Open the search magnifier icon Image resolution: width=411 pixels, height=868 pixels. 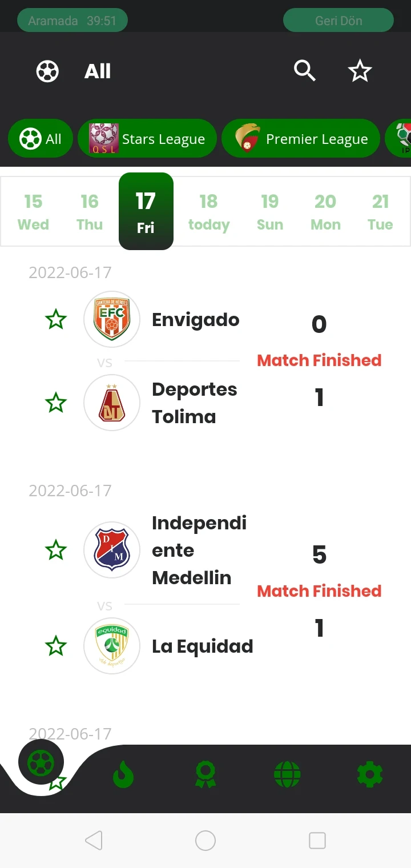(304, 71)
